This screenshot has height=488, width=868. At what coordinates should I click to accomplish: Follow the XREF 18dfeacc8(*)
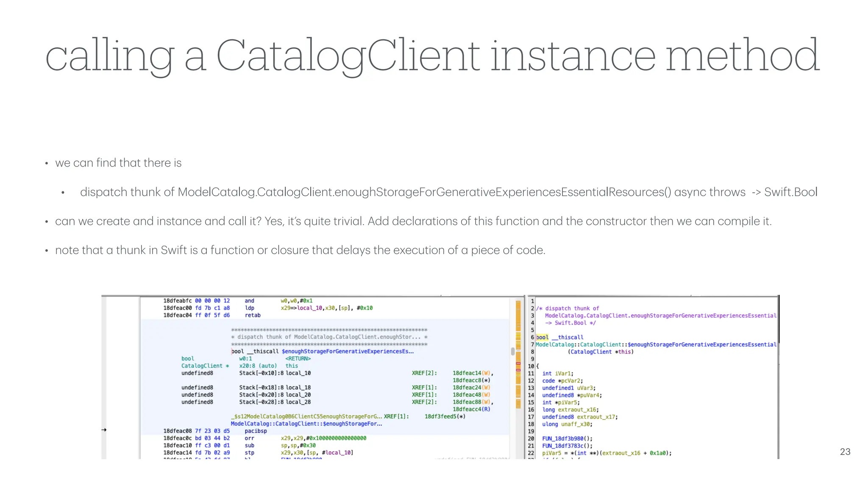pyautogui.click(x=471, y=380)
